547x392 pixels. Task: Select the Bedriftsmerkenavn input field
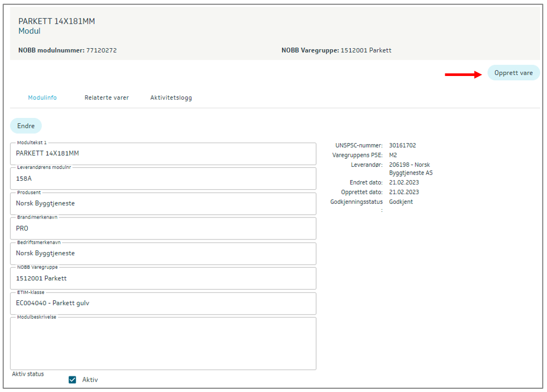point(163,253)
